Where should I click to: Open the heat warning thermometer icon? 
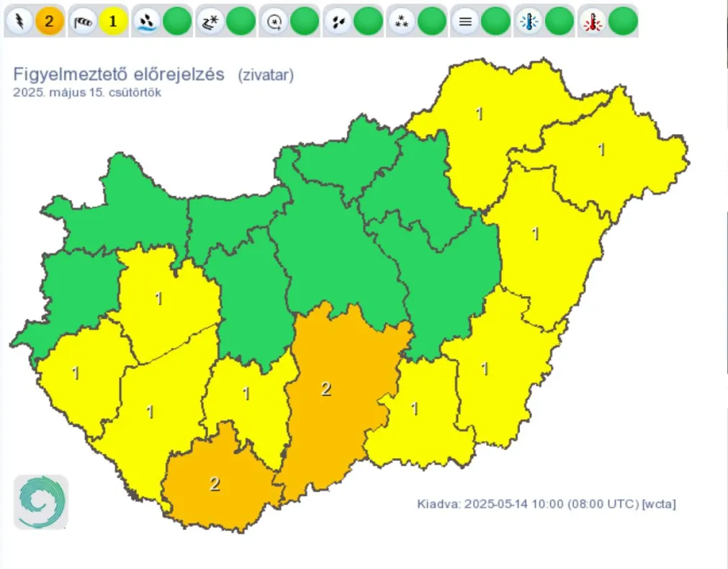tap(593, 22)
